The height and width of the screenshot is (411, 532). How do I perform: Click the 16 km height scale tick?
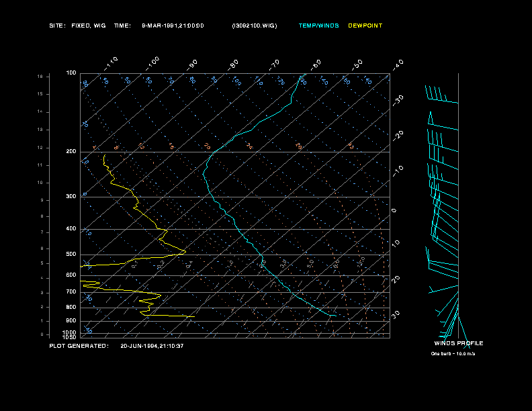(x=40, y=77)
